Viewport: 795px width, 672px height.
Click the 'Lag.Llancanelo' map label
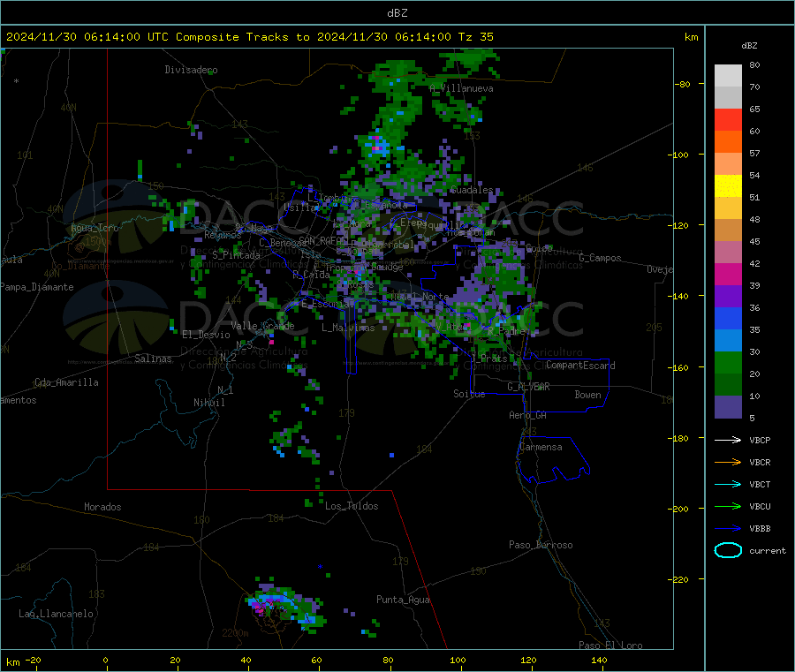point(56,614)
